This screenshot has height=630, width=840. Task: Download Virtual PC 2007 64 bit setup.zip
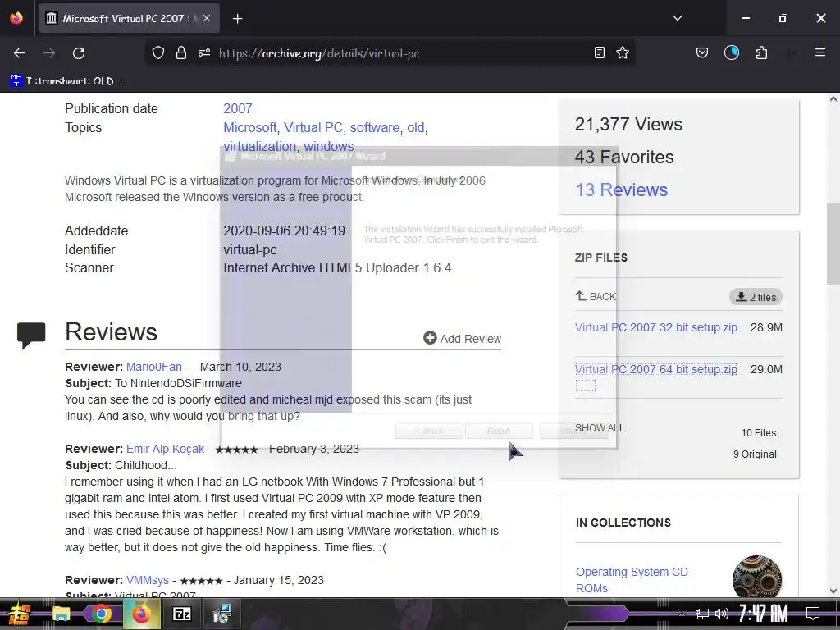655,369
